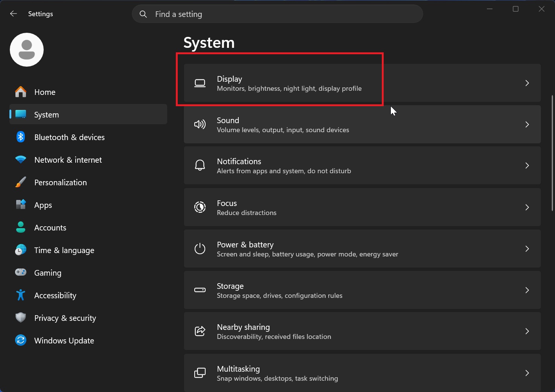Open Bluetooth & devices section
Screen dimensions: 555x392
(88, 137)
